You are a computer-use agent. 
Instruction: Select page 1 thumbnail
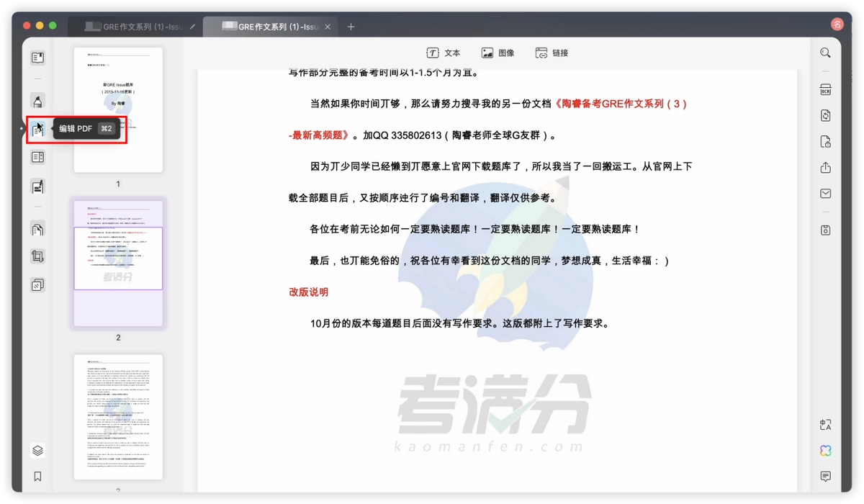tap(118, 110)
